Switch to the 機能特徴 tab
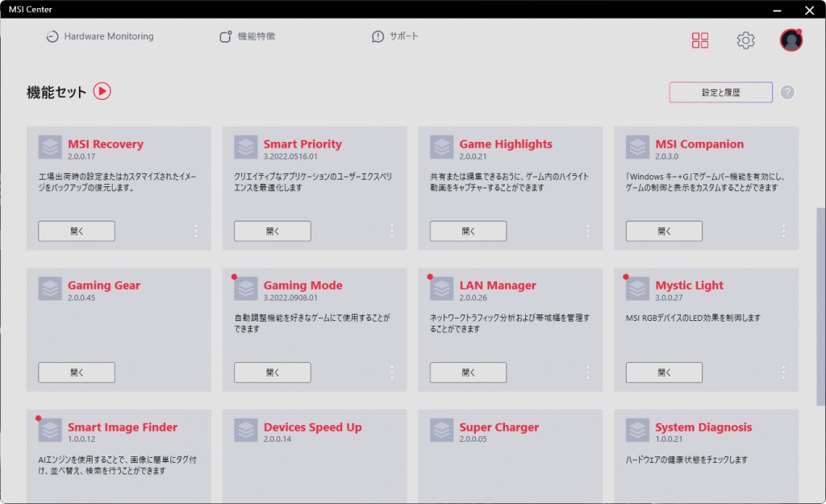 (248, 36)
